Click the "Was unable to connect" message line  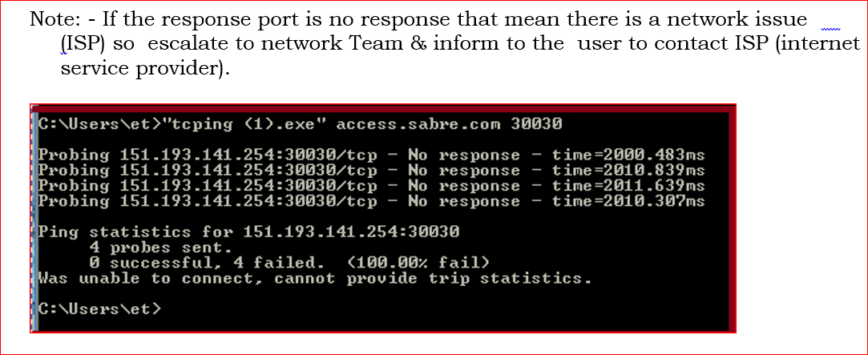(314, 278)
